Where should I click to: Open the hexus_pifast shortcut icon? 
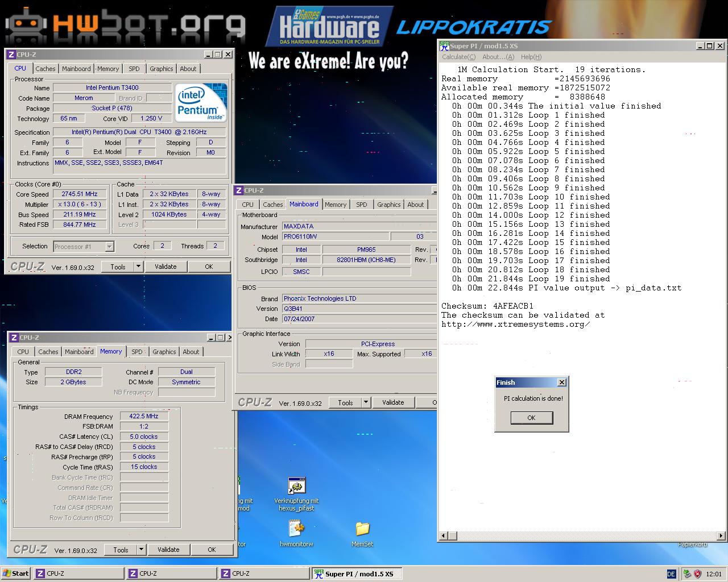point(296,486)
